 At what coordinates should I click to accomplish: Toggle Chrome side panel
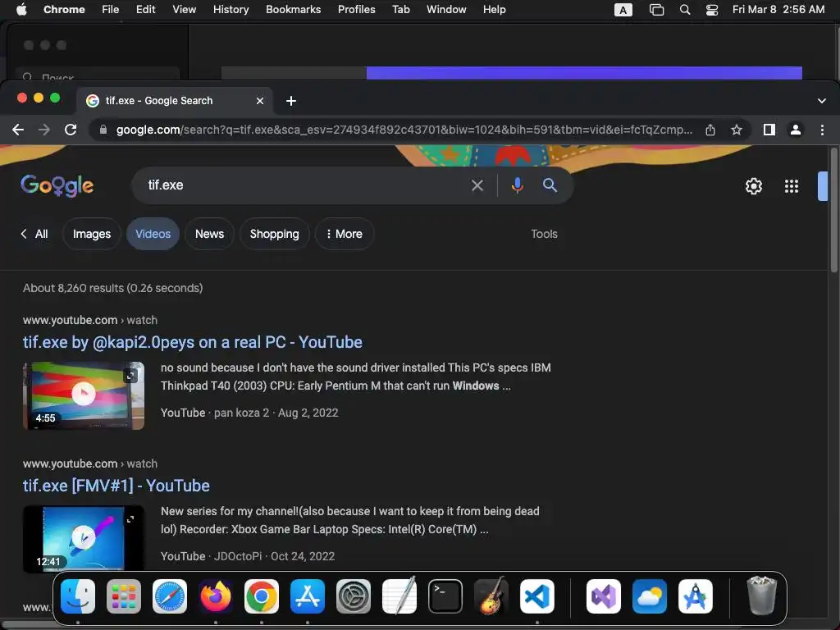769,130
